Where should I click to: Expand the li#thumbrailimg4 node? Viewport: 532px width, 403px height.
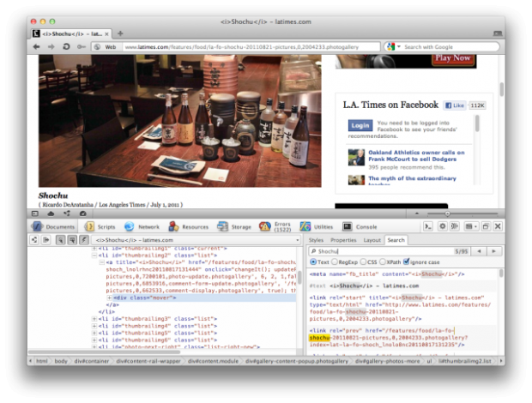pyautogui.click(x=94, y=326)
